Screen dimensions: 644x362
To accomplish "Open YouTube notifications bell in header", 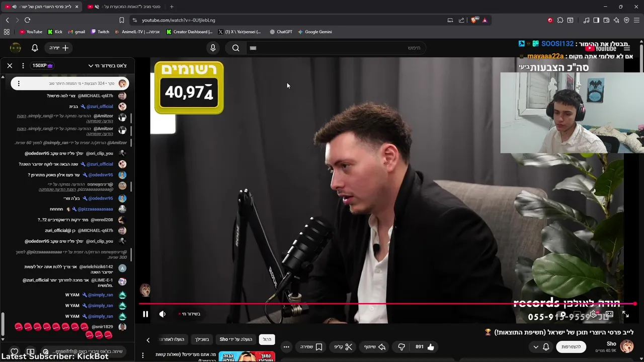I will [35, 48].
